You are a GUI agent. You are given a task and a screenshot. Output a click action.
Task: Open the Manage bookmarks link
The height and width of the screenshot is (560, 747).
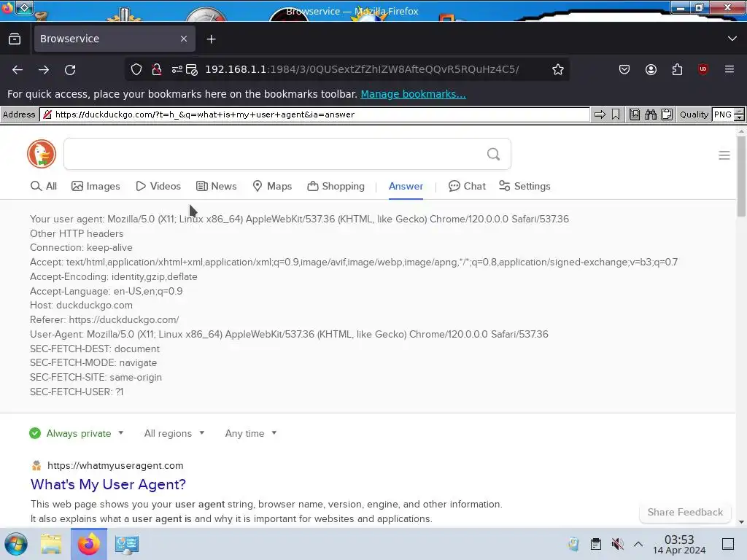(x=413, y=94)
